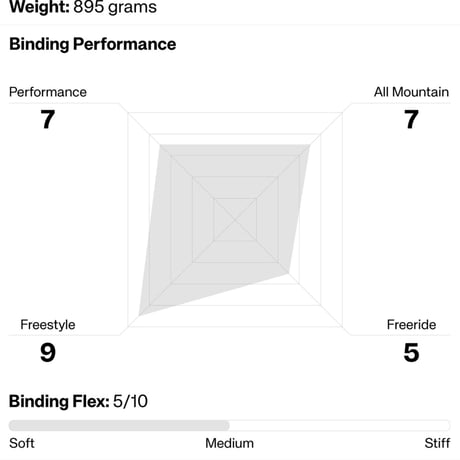Select the Medium flex label
Viewport: 460px width, 460px height.
(x=229, y=443)
